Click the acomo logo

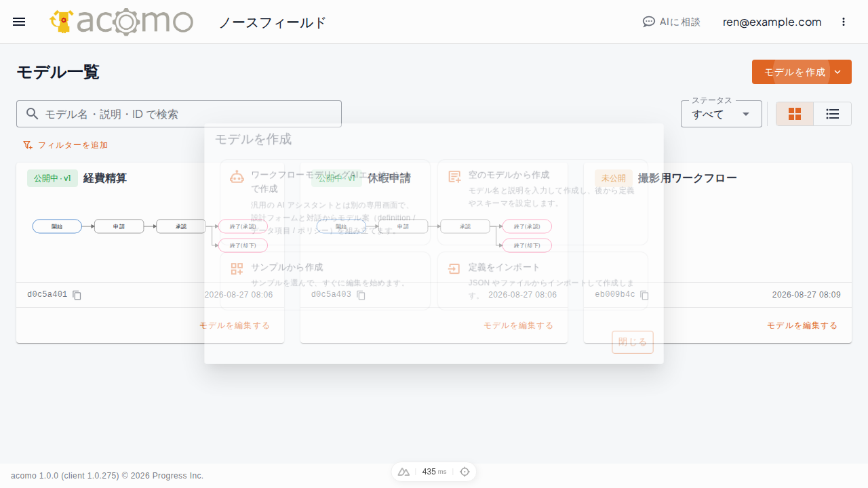coord(121,22)
